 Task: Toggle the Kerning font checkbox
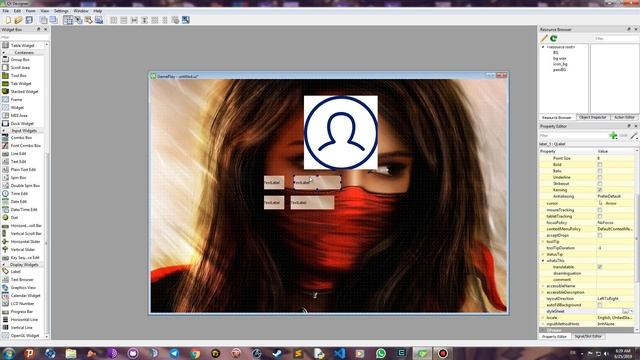(600, 190)
